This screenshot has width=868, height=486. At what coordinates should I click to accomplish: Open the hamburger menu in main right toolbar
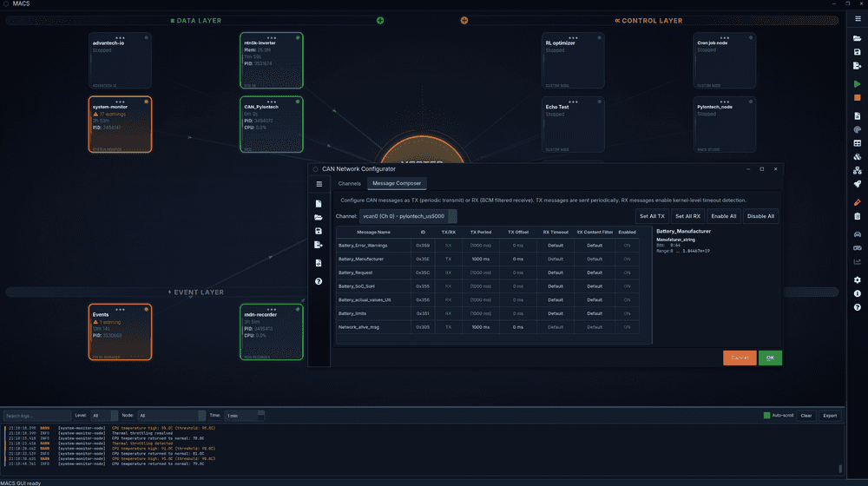point(858,19)
